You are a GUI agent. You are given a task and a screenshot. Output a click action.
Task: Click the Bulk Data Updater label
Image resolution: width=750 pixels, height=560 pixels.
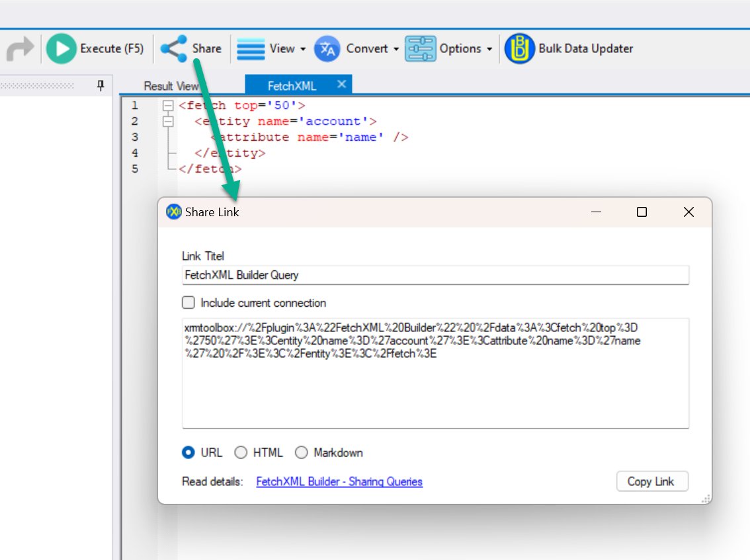(x=586, y=49)
